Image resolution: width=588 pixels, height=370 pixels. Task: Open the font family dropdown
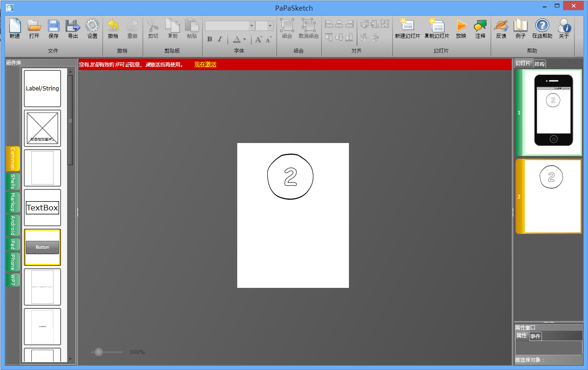(252, 26)
